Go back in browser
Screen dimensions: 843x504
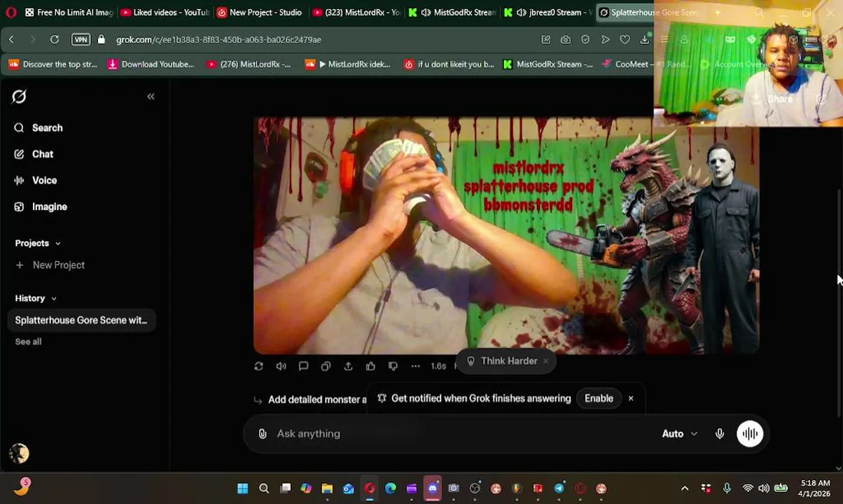click(x=11, y=40)
